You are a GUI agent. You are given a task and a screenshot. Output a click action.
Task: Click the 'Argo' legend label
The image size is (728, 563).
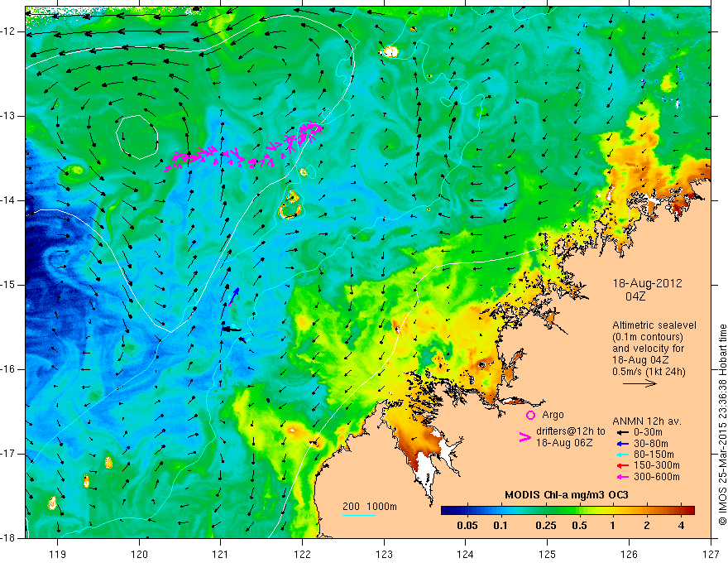tap(553, 415)
